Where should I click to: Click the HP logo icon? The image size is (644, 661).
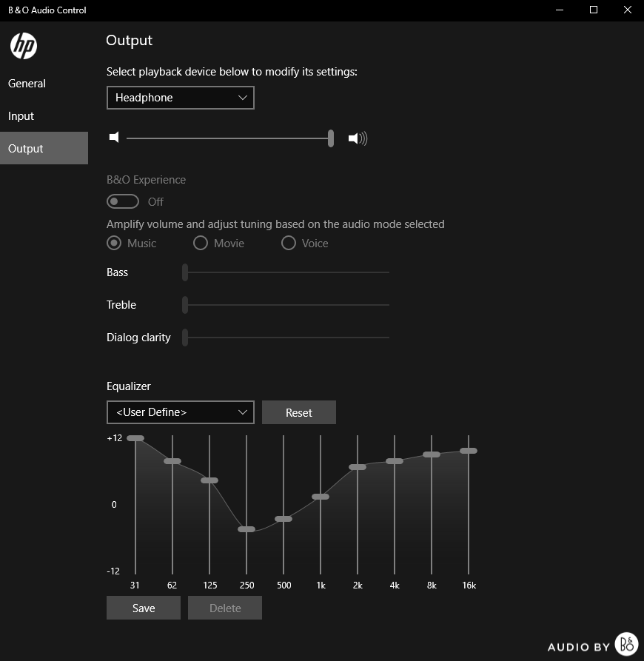pyautogui.click(x=24, y=46)
